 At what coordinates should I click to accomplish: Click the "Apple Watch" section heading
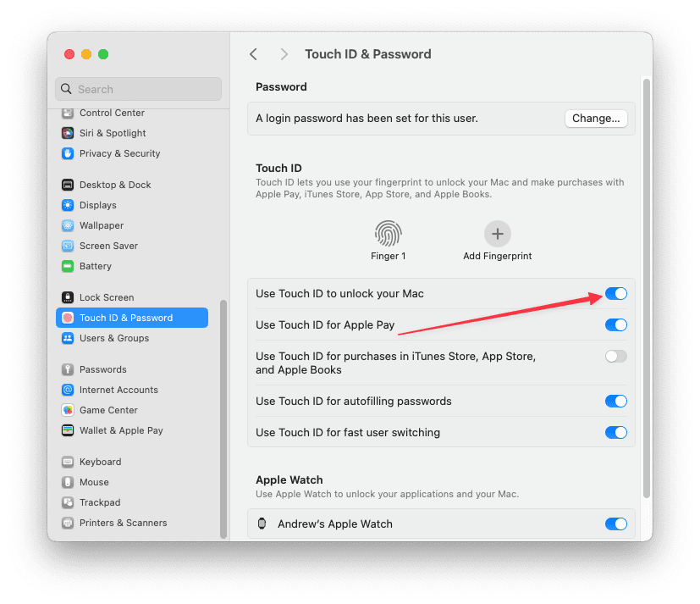(x=289, y=479)
